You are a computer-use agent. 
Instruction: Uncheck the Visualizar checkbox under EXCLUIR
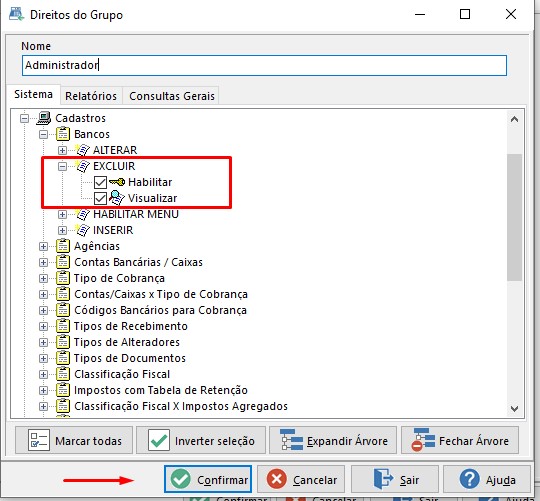(100, 198)
